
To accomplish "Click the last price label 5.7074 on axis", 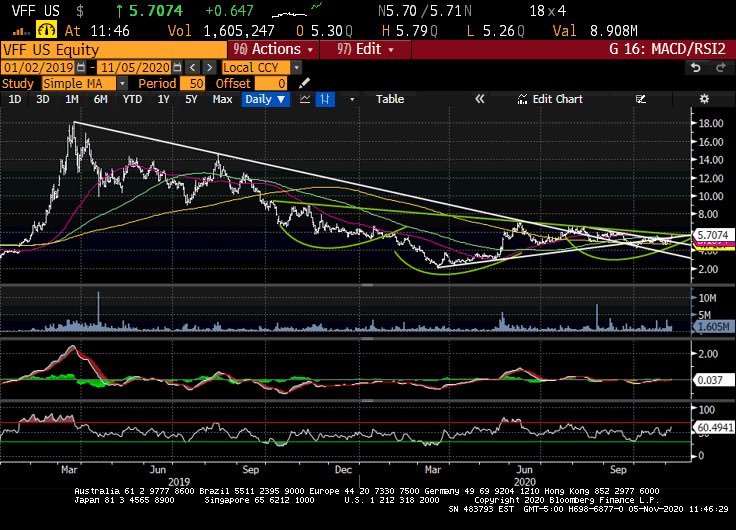I will click(713, 235).
